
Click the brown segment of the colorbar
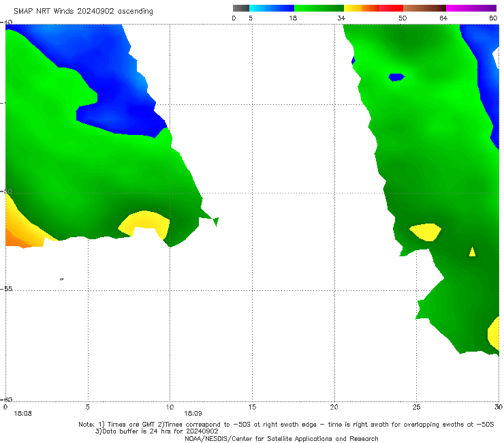424,8
